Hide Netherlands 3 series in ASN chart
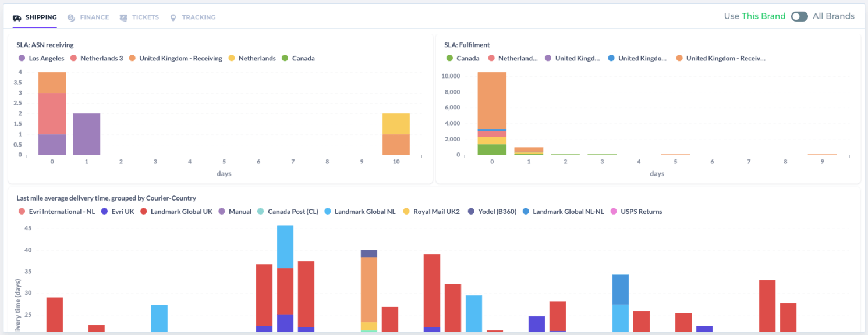 pyautogui.click(x=101, y=58)
